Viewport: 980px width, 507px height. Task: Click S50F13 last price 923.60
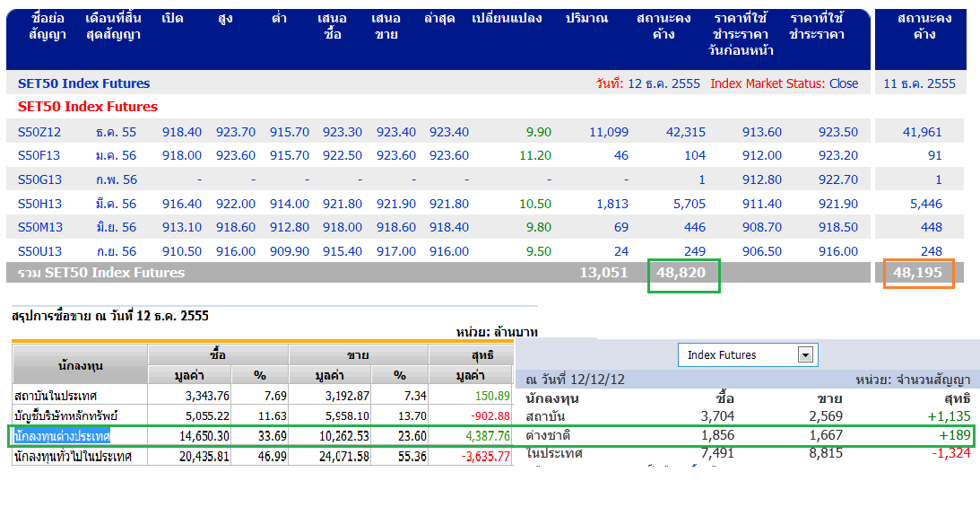tap(448, 155)
